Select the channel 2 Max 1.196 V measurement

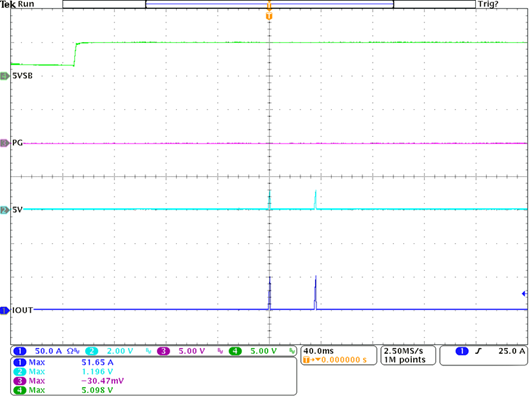[x=63, y=372]
